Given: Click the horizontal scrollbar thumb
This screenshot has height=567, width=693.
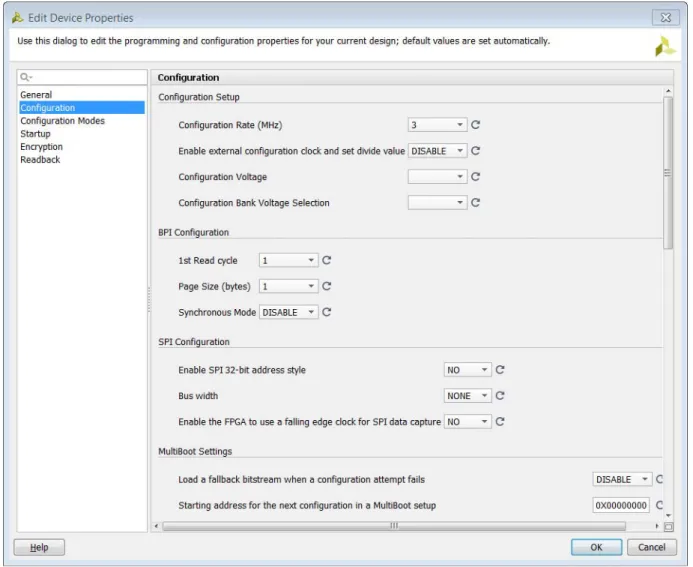Looking at the screenshot, I should pyautogui.click(x=394, y=526).
